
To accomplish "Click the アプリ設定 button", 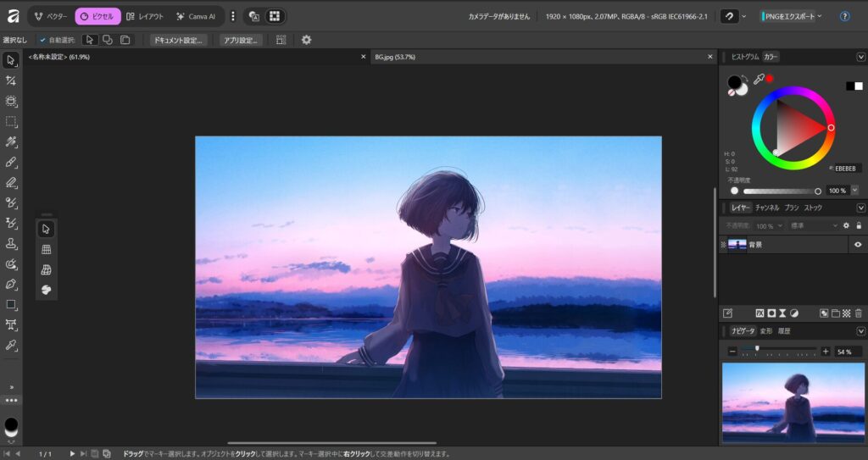I will (240, 40).
